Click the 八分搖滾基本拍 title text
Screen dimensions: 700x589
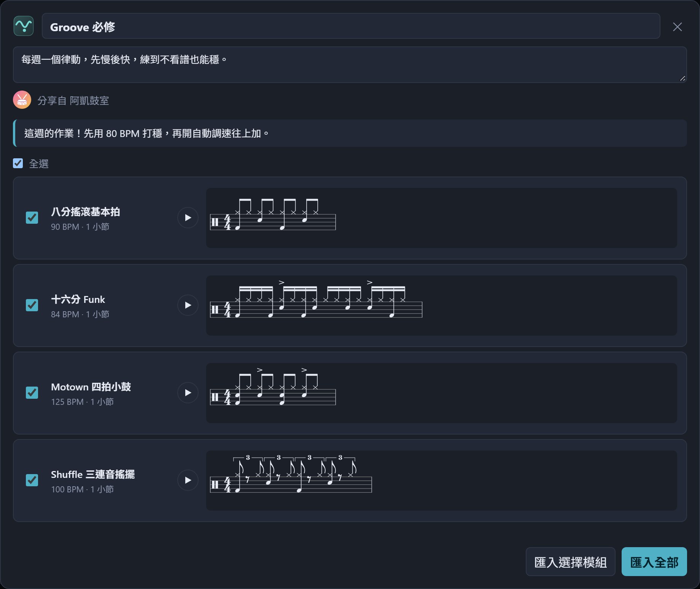(86, 212)
